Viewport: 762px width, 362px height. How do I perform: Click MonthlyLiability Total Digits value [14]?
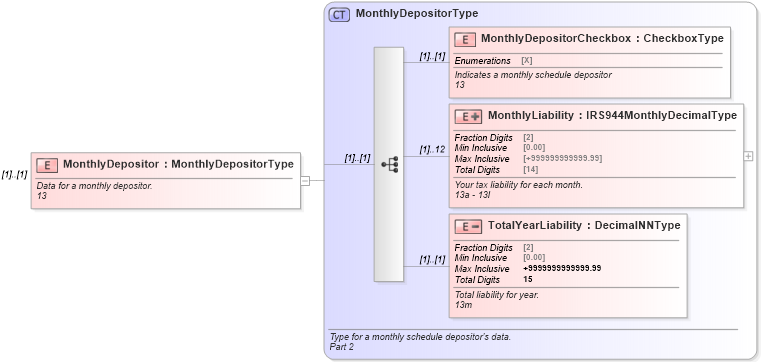(x=531, y=170)
